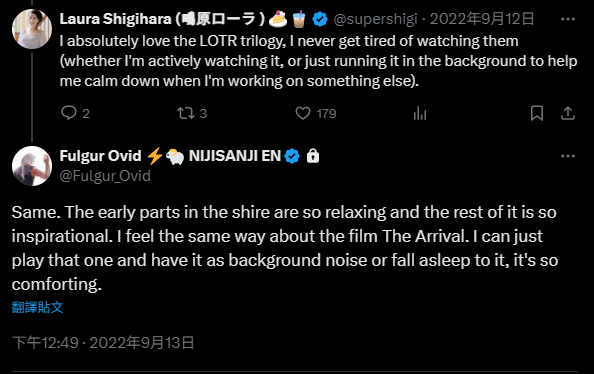Click the 下午12:49 · 2022年9月13日 timestamp
Screen dimensions: 594x374
click(x=103, y=343)
